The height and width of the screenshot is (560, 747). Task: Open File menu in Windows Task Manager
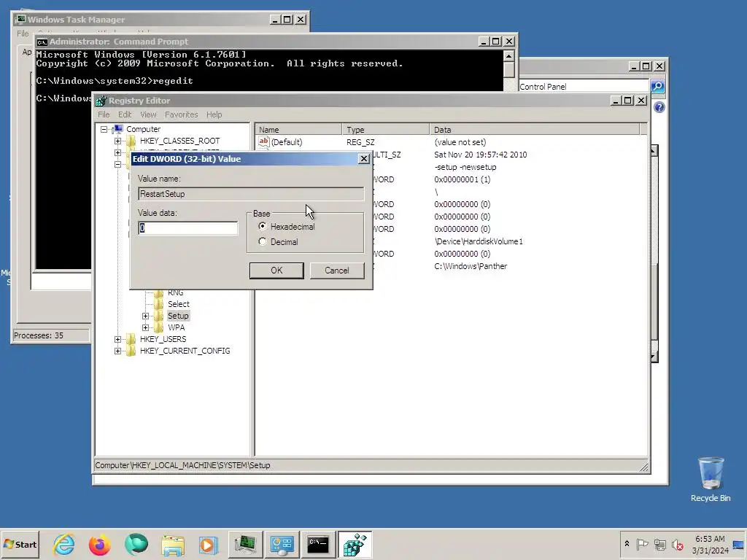[23, 34]
